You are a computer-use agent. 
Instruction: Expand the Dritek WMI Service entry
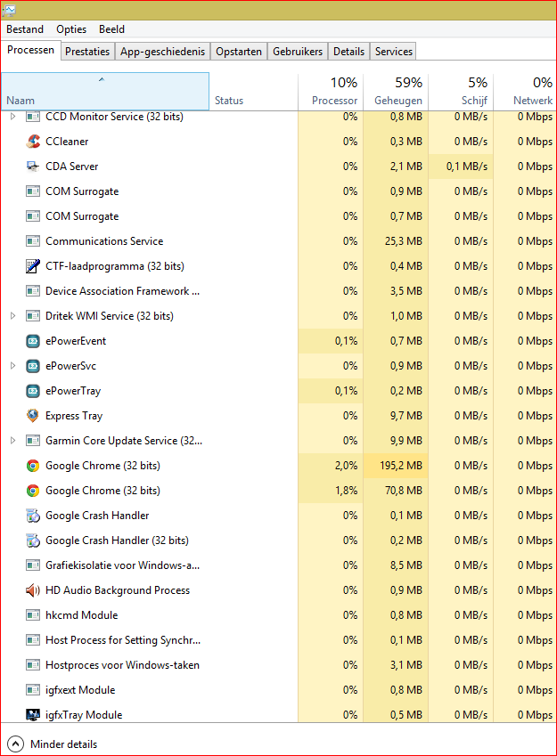click(12, 316)
